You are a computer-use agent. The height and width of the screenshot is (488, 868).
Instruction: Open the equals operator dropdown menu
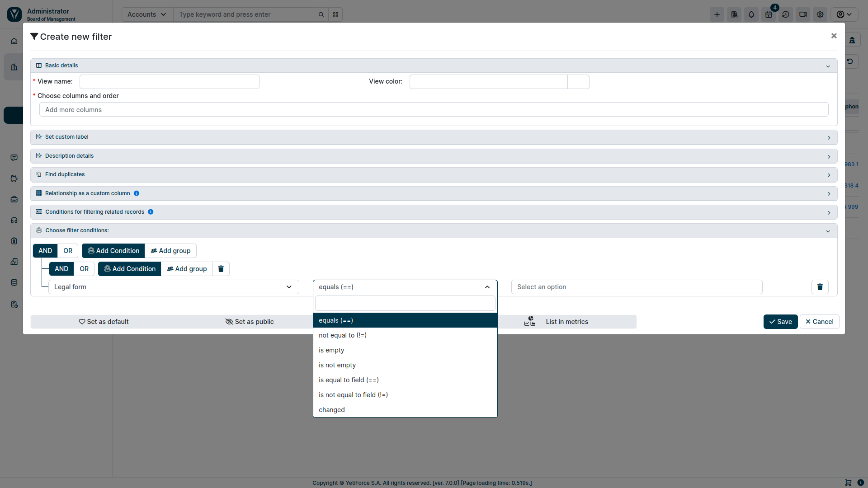pos(405,286)
